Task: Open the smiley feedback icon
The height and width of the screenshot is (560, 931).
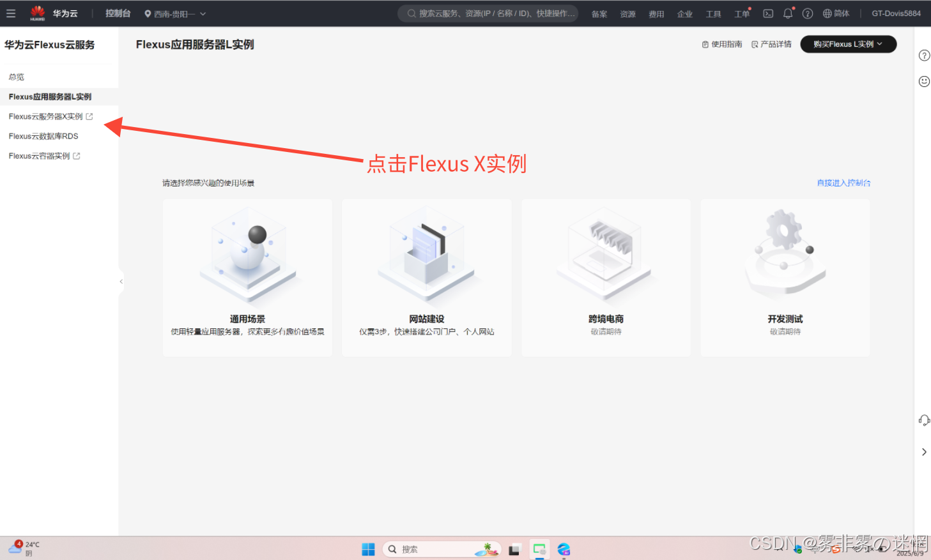Action: [924, 81]
